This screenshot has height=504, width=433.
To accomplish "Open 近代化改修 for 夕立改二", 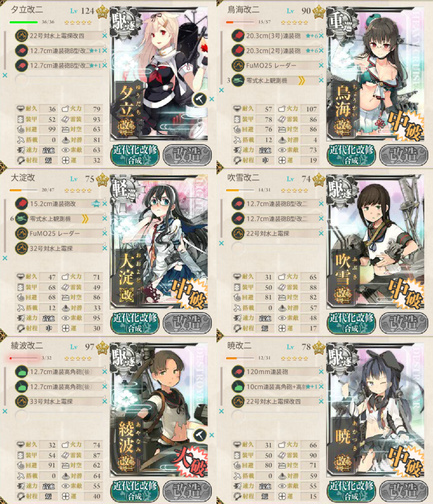I will tap(135, 155).
